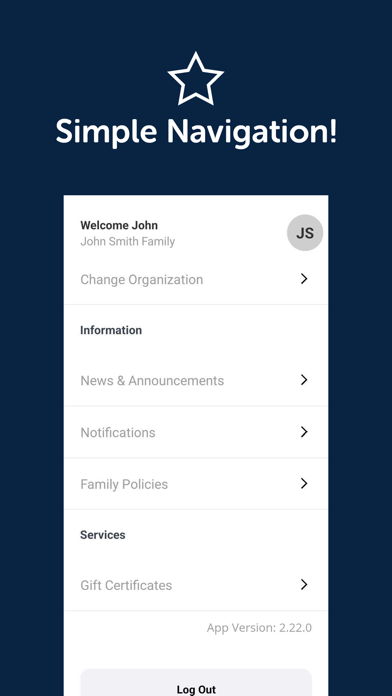The width and height of the screenshot is (392, 696).
Task: Open Family Policies chevron arrow
Action: (x=304, y=483)
